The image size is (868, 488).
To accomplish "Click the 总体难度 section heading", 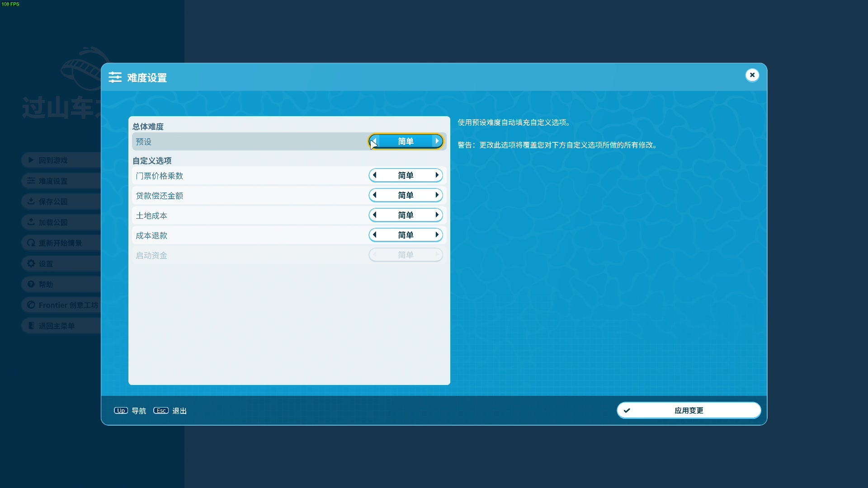I will (148, 127).
